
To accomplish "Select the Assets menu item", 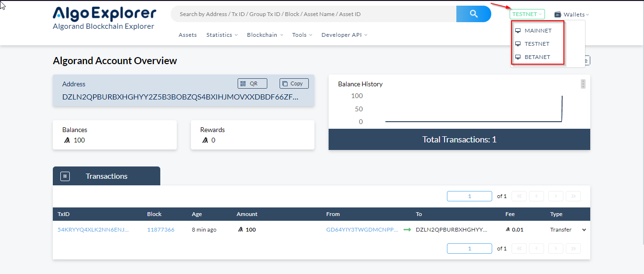I will (188, 34).
